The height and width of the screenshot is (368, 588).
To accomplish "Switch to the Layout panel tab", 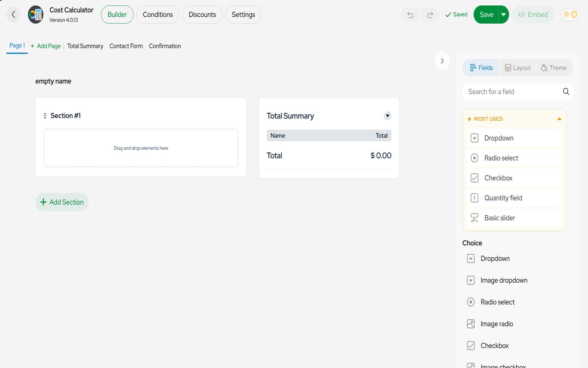I will pos(517,68).
